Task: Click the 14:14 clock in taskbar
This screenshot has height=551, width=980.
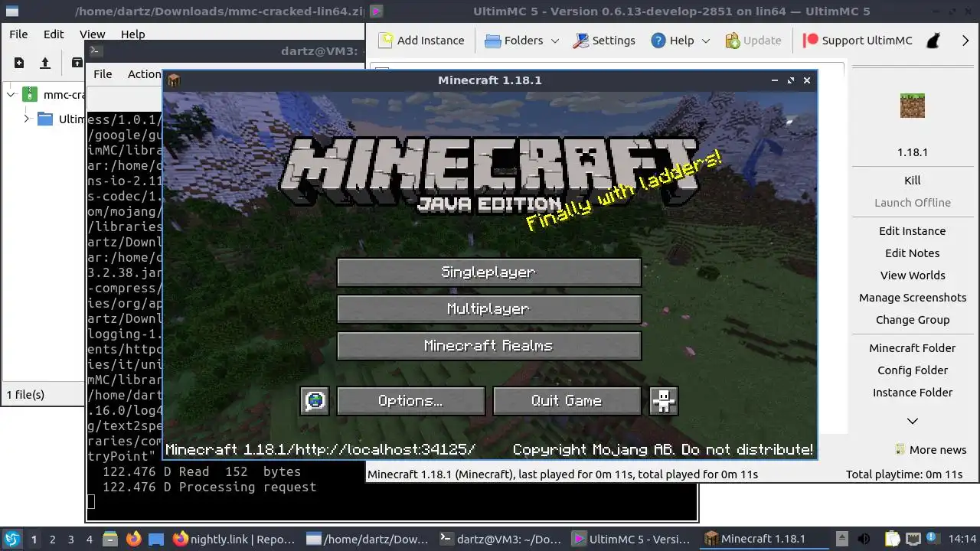Action: (x=963, y=539)
